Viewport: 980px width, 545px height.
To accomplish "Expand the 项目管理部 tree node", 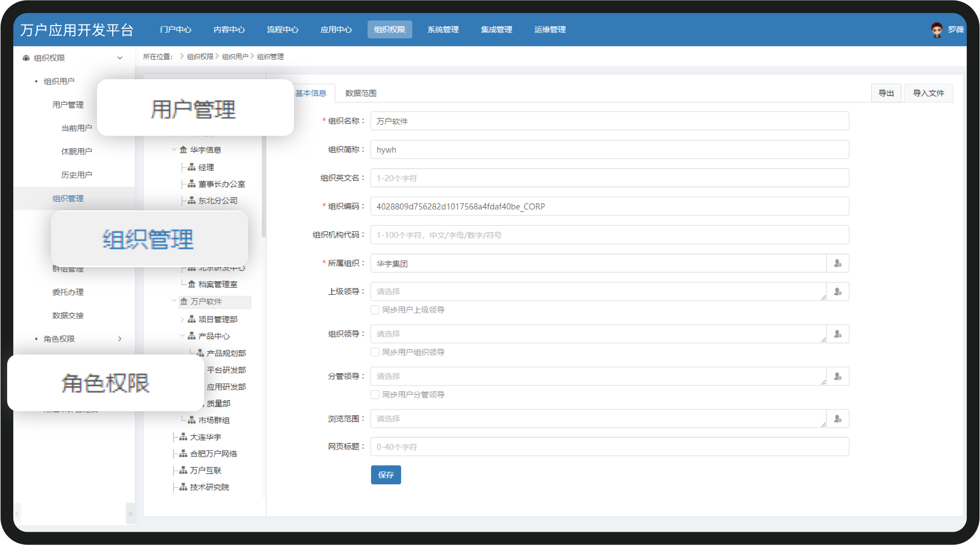I will 182,319.
